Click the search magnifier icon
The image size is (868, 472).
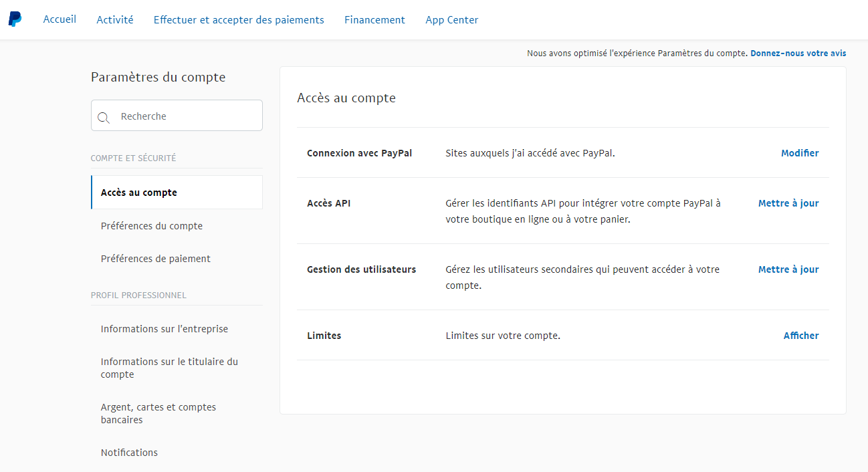click(104, 118)
